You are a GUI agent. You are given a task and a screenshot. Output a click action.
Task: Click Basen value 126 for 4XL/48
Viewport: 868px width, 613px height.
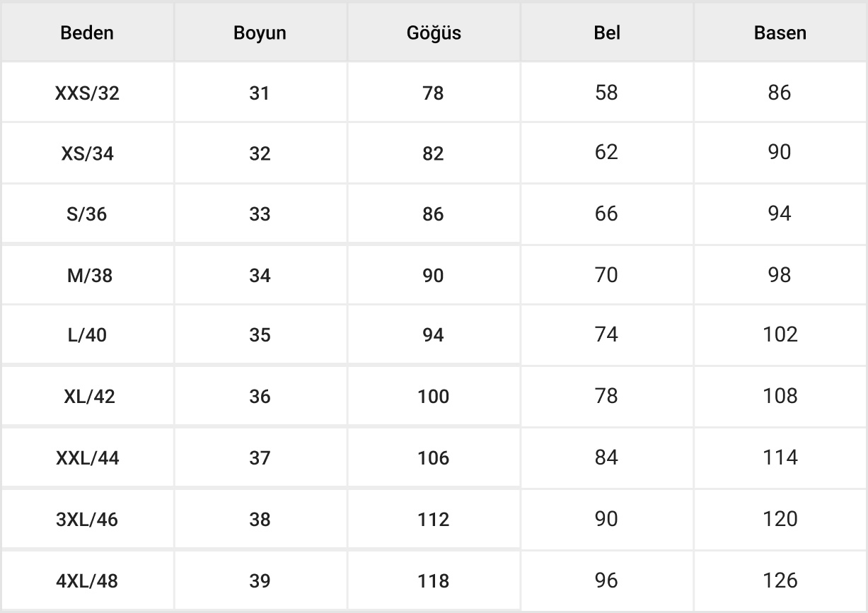coord(780,580)
